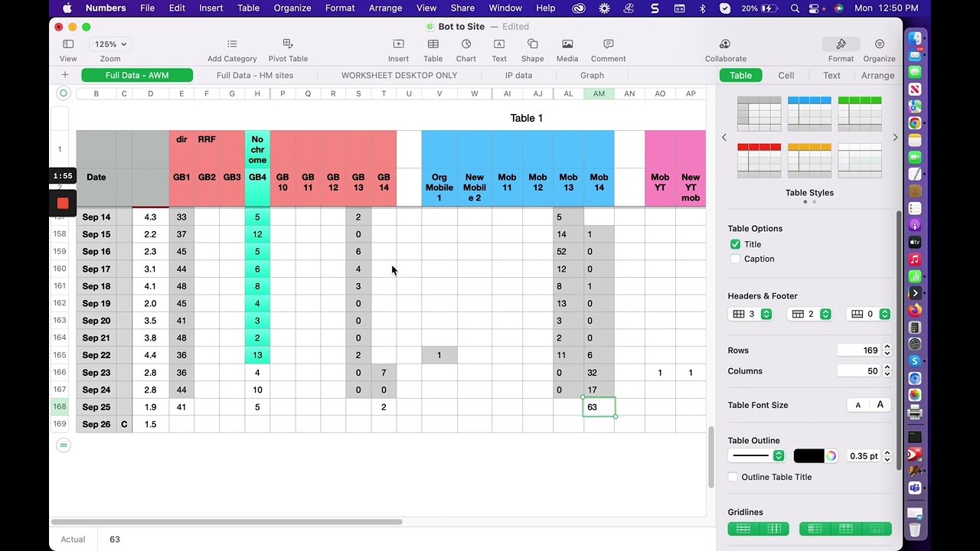980x551 pixels.
Task: Open the color wheel for table outline
Action: 831,456
